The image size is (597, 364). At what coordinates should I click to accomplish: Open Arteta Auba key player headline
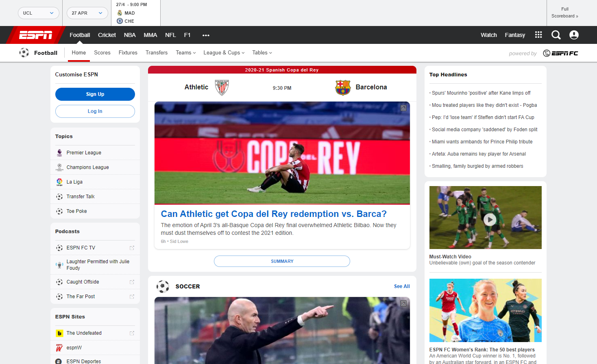coord(479,154)
